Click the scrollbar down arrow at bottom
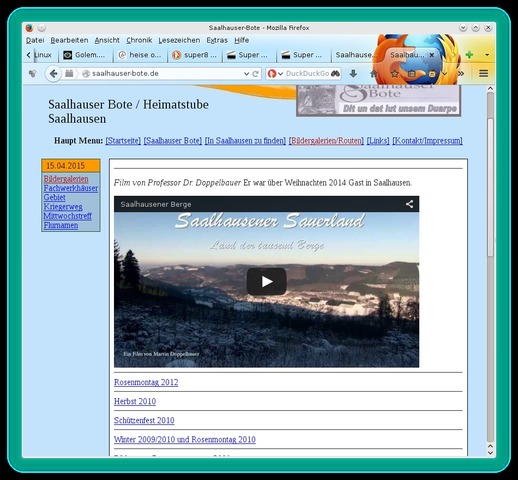518x480 pixels. [x=490, y=453]
